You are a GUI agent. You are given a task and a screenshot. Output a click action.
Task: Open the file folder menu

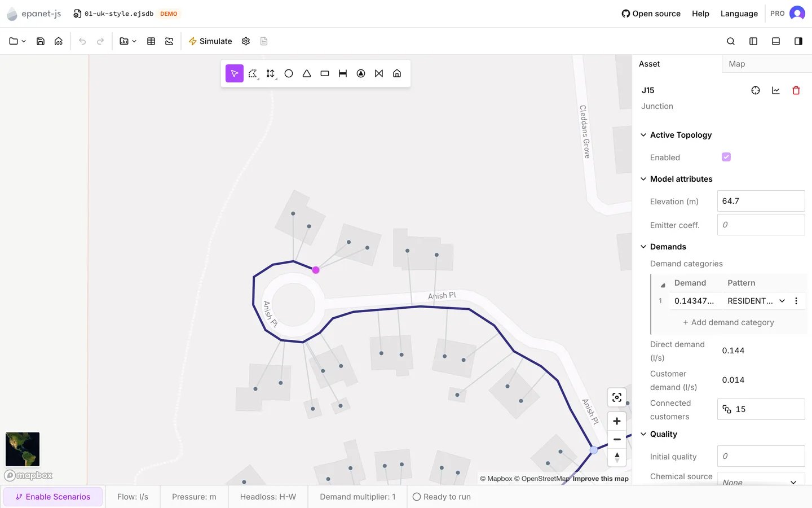17,41
